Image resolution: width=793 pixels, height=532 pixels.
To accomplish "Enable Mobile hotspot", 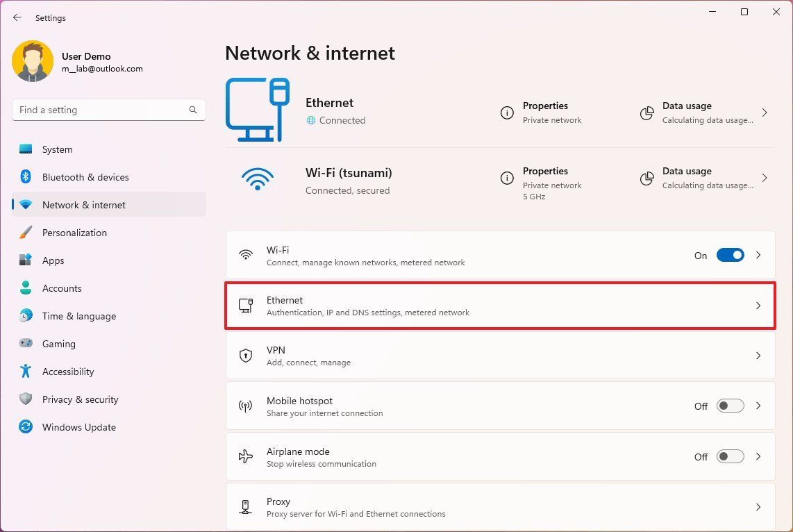I will click(730, 406).
